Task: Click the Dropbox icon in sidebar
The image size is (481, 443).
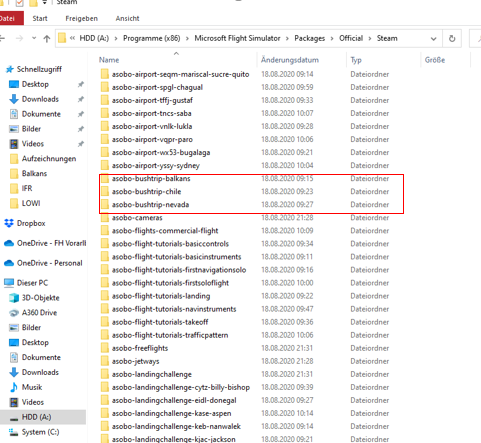Action: click(x=9, y=223)
